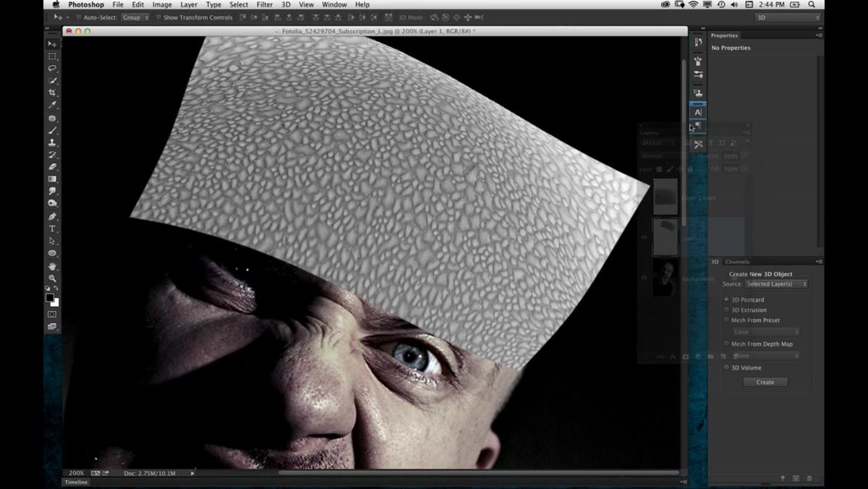This screenshot has width=868, height=489.
Task: Select the Eyedropper tool
Action: pyautogui.click(x=52, y=106)
